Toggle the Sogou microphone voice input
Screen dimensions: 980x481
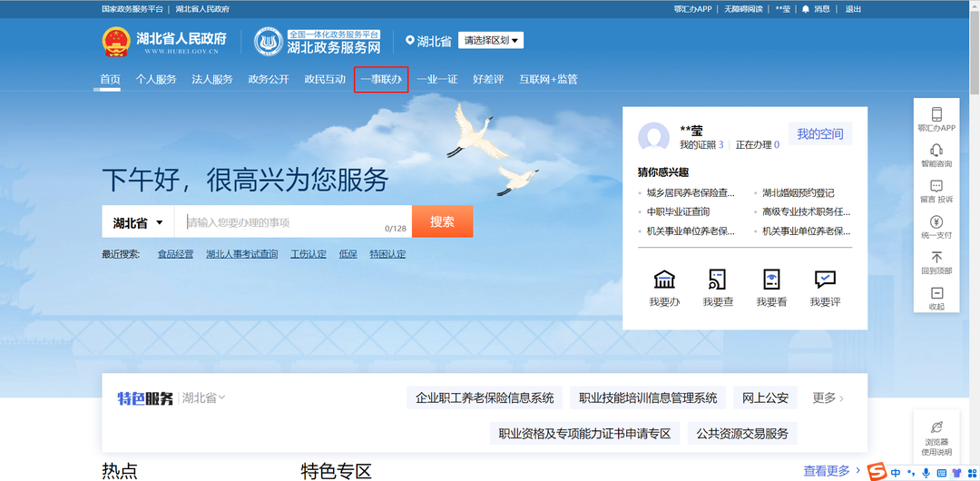(x=926, y=473)
